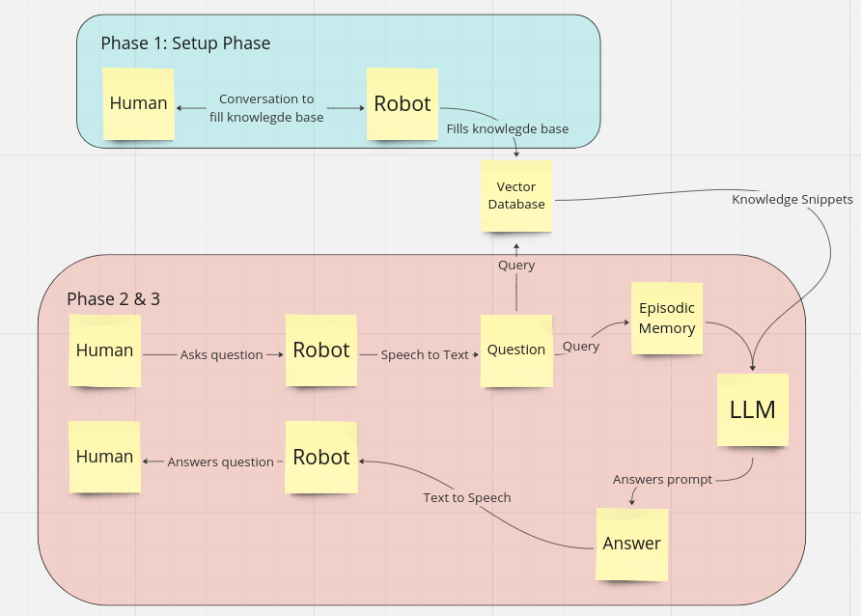Select the Robot note before Speech to Text
The height and width of the screenshot is (616, 861).
[320, 350]
